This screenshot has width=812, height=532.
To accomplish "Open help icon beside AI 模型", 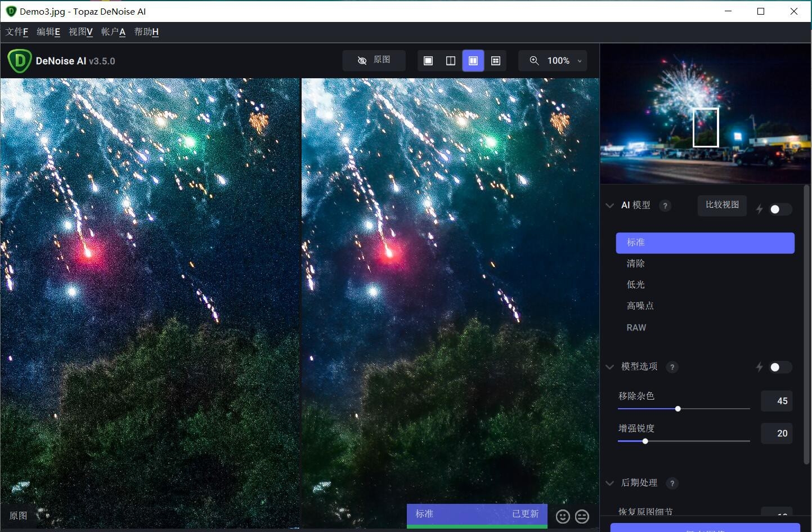I will click(x=665, y=206).
